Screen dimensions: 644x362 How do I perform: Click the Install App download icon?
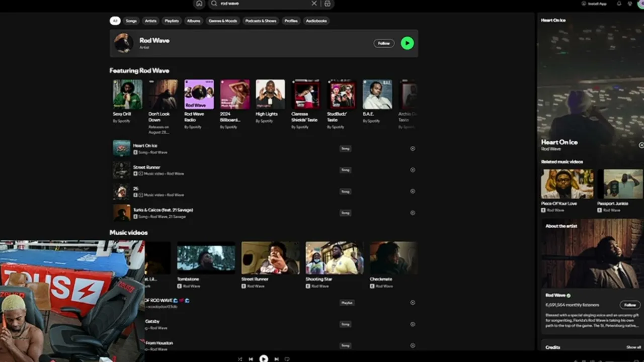coord(584,4)
